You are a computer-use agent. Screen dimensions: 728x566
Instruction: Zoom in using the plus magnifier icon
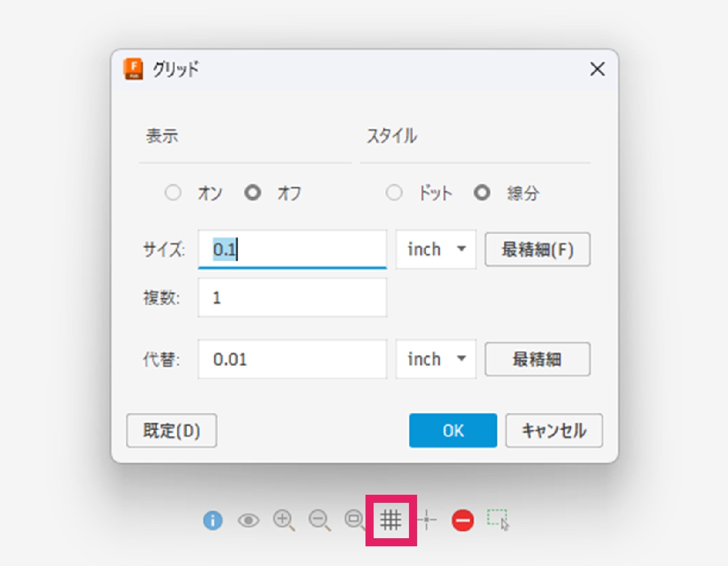click(284, 520)
